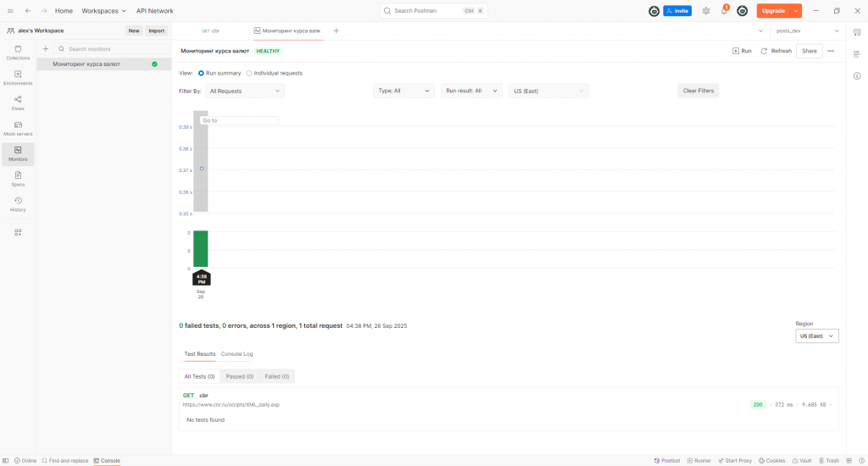The width and height of the screenshot is (868, 466).
Task: Click the Share button
Action: pos(810,51)
